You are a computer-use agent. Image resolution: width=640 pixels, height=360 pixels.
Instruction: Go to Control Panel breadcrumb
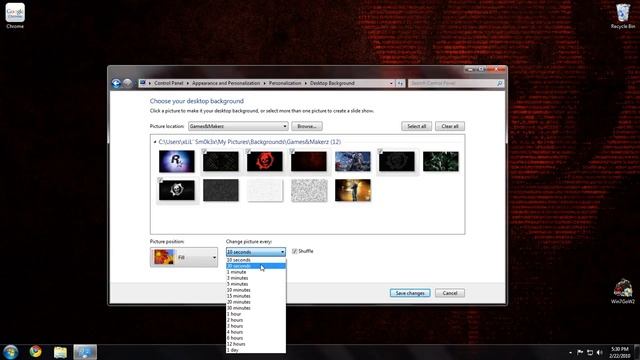[169, 83]
